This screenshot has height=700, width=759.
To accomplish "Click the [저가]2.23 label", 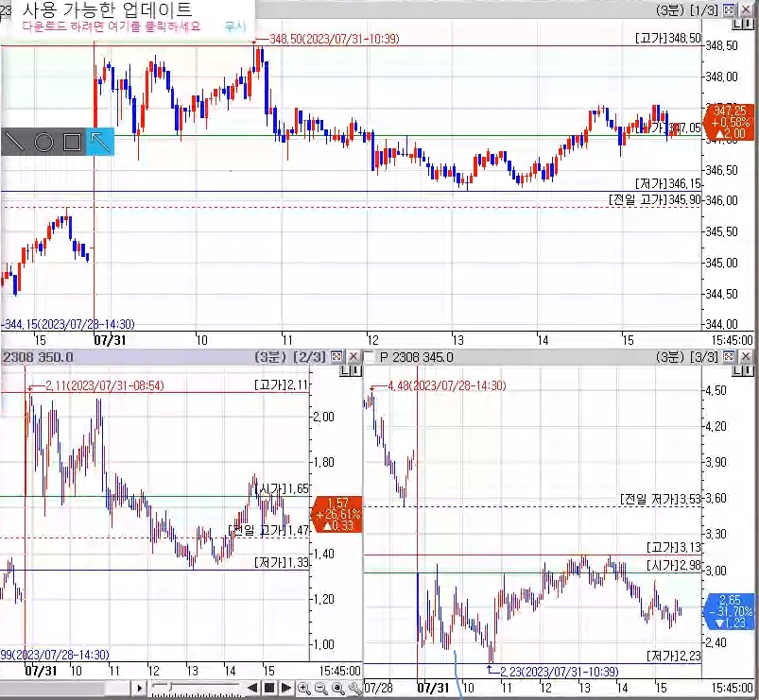I will [674, 656].
